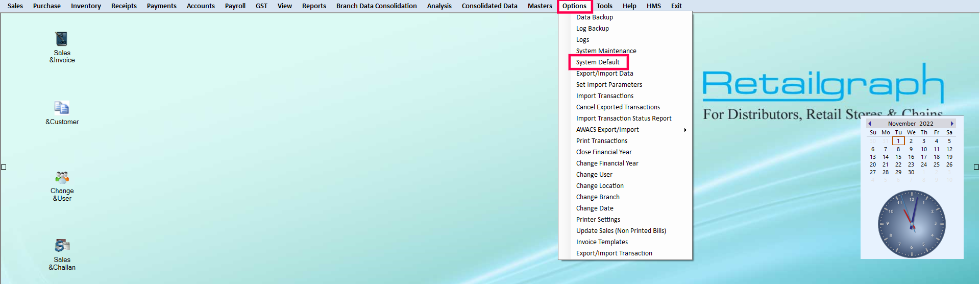Open the Tools menu
This screenshot has height=284, width=980.
[x=604, y=6]
